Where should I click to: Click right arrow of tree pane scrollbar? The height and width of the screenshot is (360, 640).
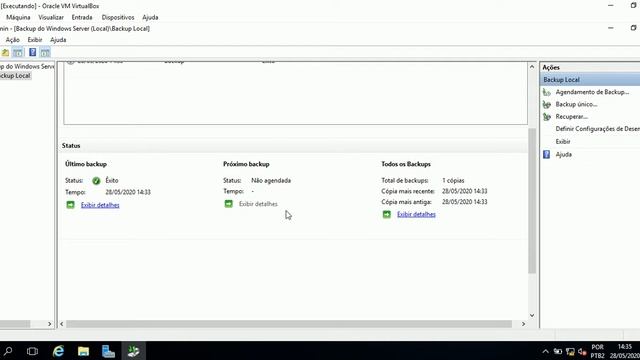(49, 324)
